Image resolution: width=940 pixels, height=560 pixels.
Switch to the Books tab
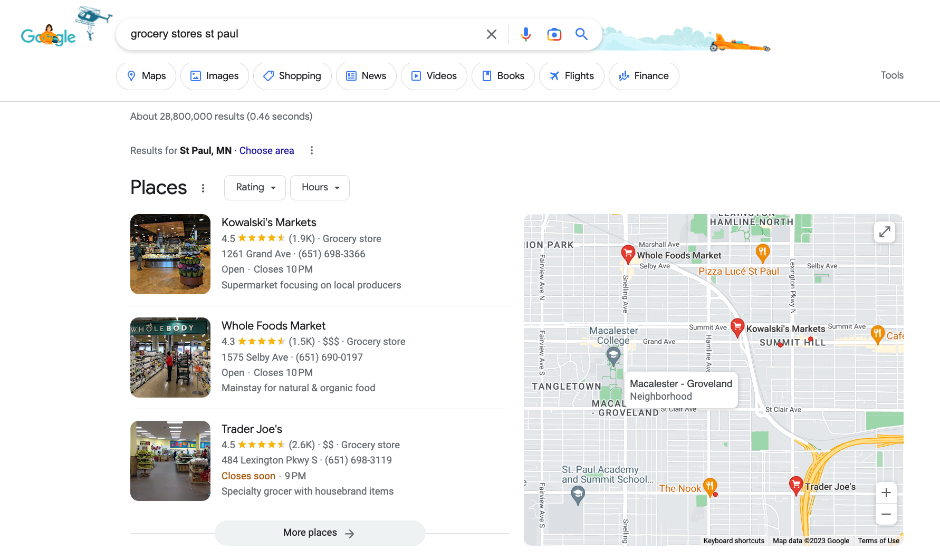point(503,76)
